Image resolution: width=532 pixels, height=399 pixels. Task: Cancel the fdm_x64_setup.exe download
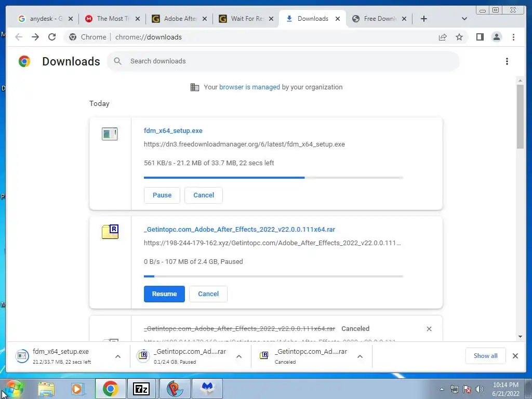tap(204, 195)
